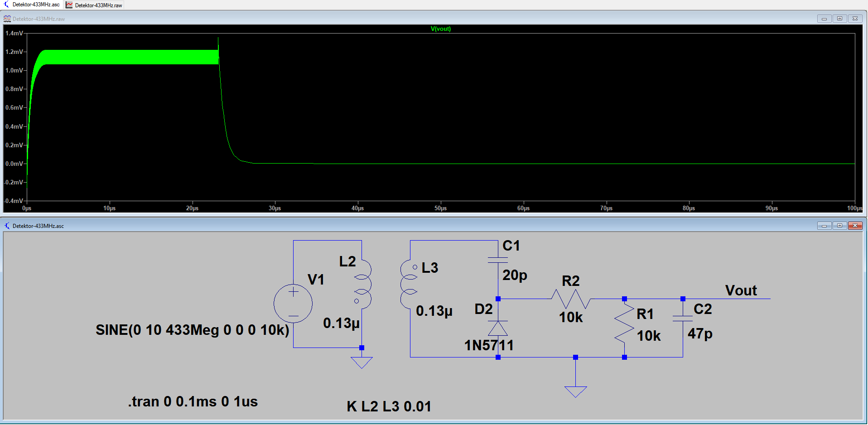Click the 1.4mV vertical axis label
The width and height of the screenshot is (868, 425).
tap(14, 33)
